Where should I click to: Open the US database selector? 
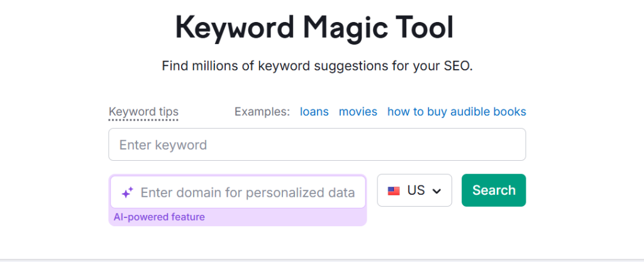pyautogui.click(x=414, y=190)
